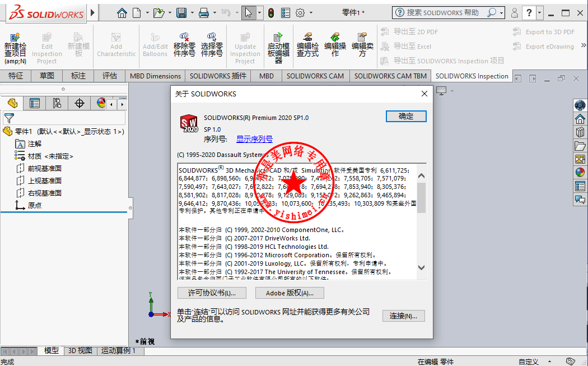Open file properties list icon in top toolbar
Image resolution: width=588 pixels, height=366 pixels.
tap(286, 13)
